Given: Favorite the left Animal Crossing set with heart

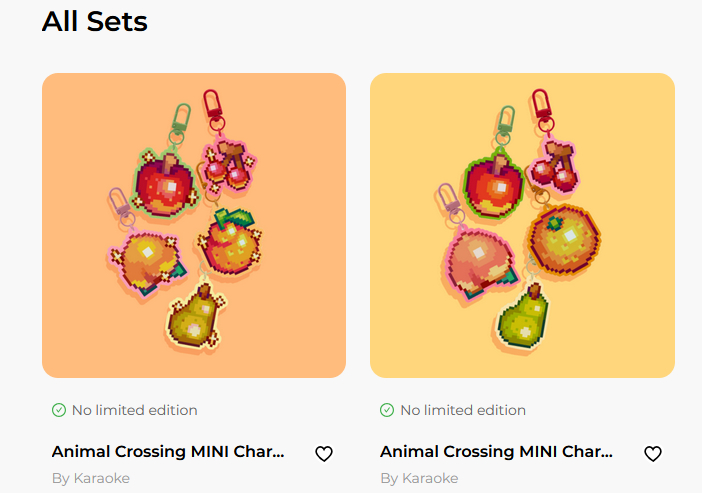Looking at the screenshot, I should (x=324, y=454).
